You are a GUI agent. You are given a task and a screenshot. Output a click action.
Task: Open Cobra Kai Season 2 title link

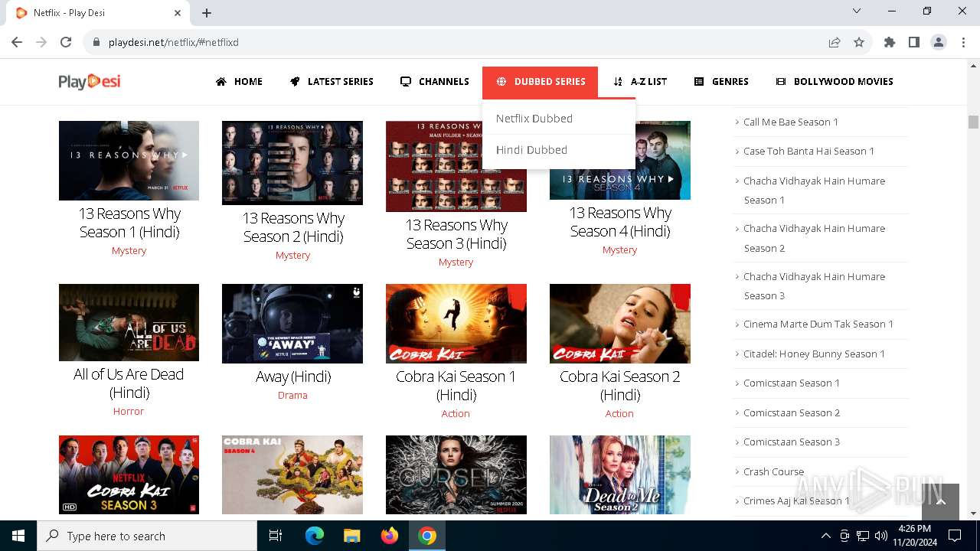[620, 386]
